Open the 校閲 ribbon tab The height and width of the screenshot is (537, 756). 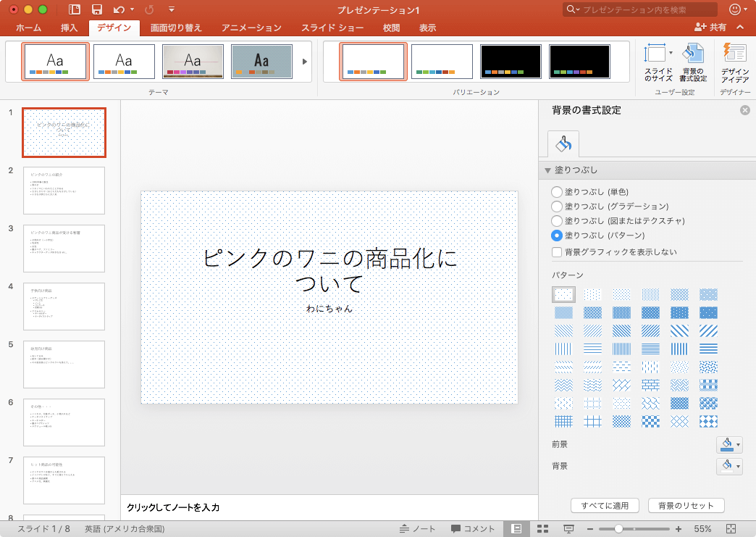click(391, 28)
